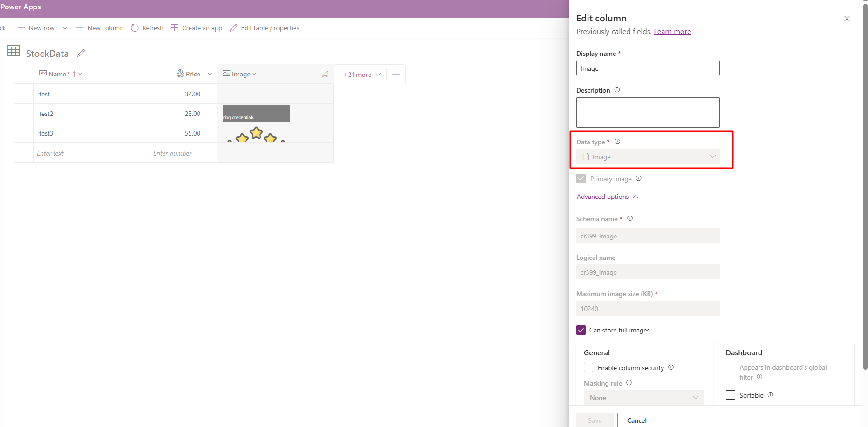
Task: Expand the +21 more columns dropdown
Action: click(x=362, y=75)
